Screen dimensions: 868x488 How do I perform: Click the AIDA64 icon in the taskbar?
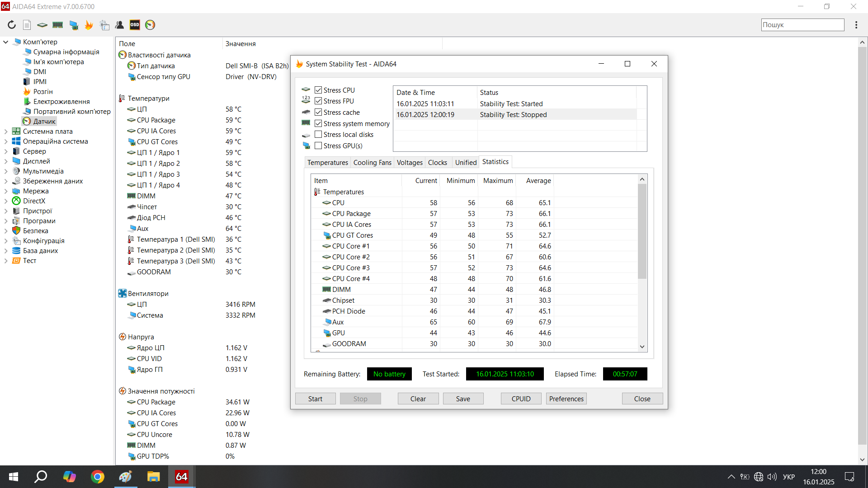182,477
